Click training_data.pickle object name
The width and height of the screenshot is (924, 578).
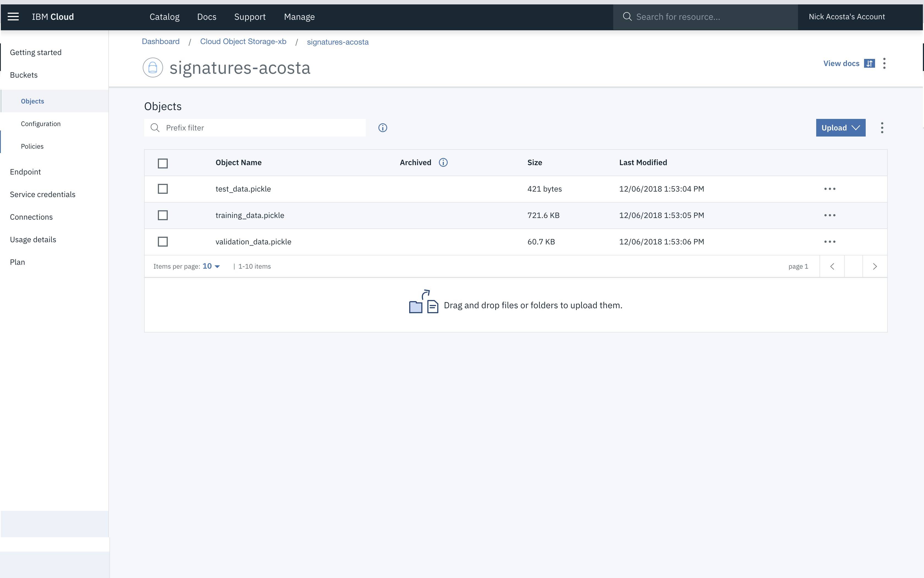pos(250,215)
